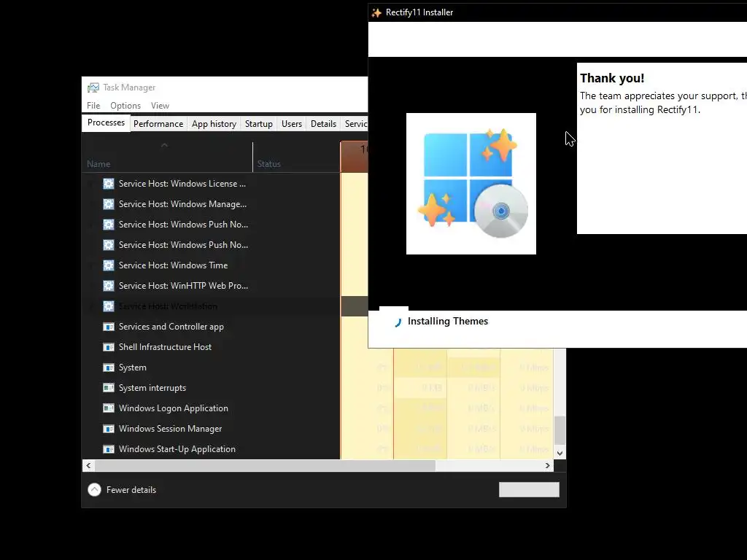Click the Rectify11 Installer sparkle title icon
The image size is (747, 560).
click(x=376, y=13)
